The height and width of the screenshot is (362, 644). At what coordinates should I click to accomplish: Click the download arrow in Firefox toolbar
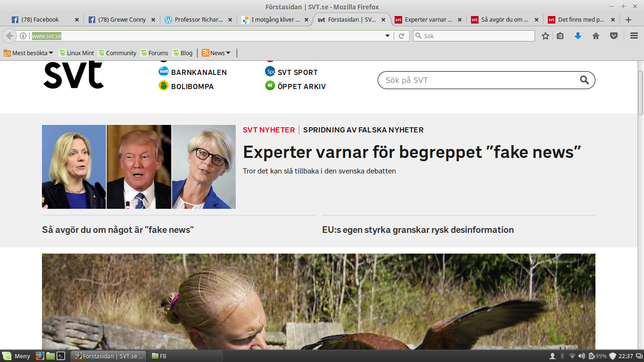coord(578,35)
